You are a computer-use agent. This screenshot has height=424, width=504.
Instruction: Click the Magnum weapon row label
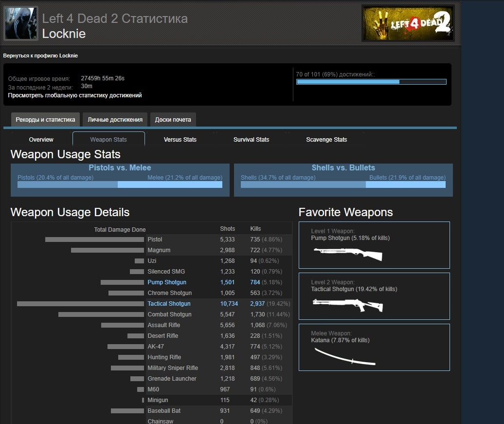click(159, 250)
